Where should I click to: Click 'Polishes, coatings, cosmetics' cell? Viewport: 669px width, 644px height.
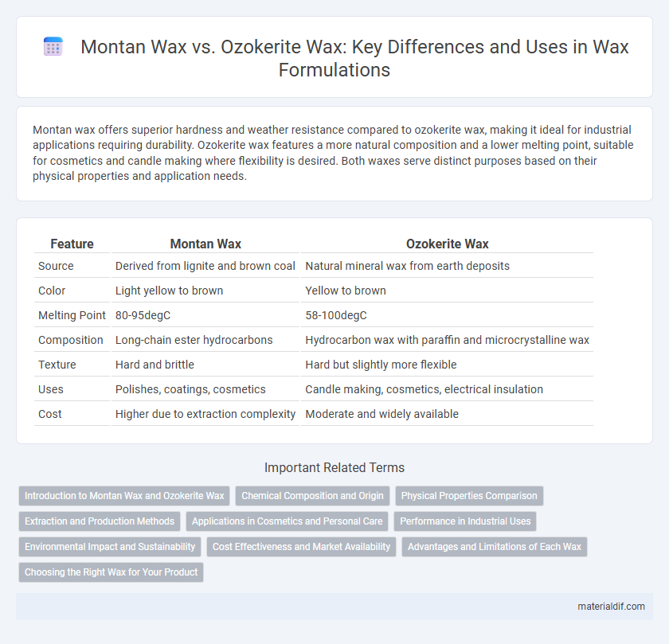point(205,390)
